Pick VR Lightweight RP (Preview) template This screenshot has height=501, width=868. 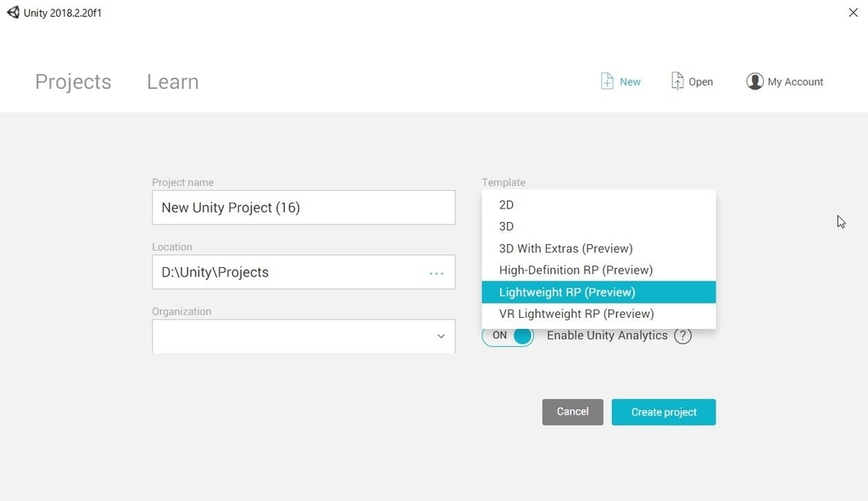point(598,314)
